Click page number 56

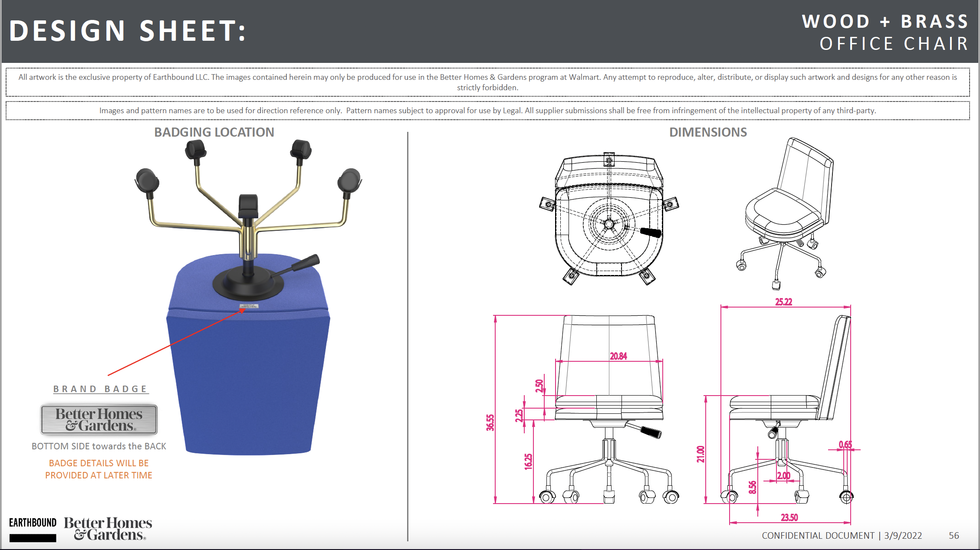point(954,536)
